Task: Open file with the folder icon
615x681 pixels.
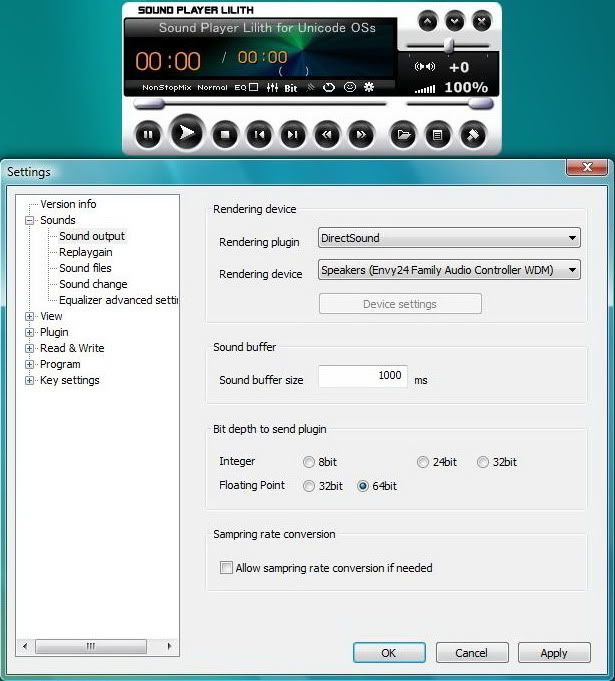Action: (403, 134)
